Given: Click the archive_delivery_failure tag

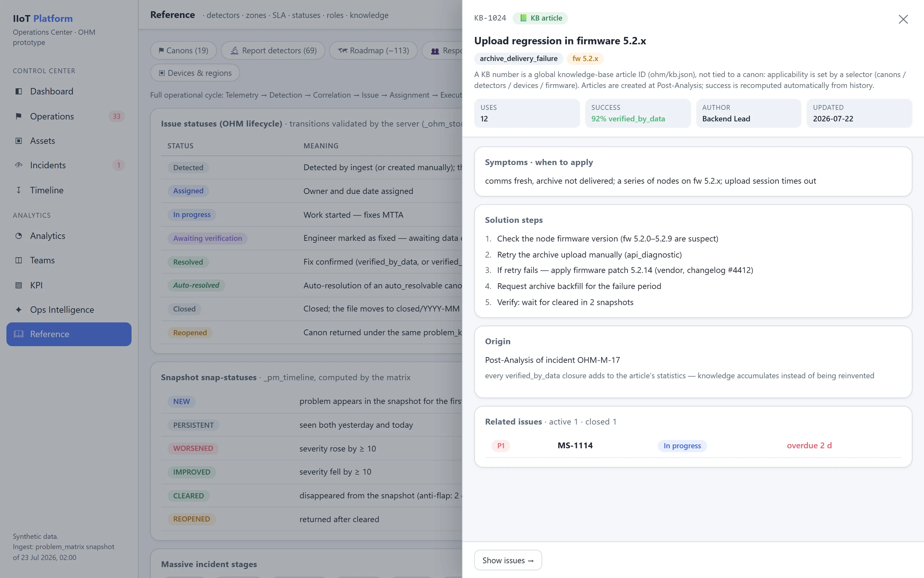Looking at the screenshot, I should click(x=518, y=58).
